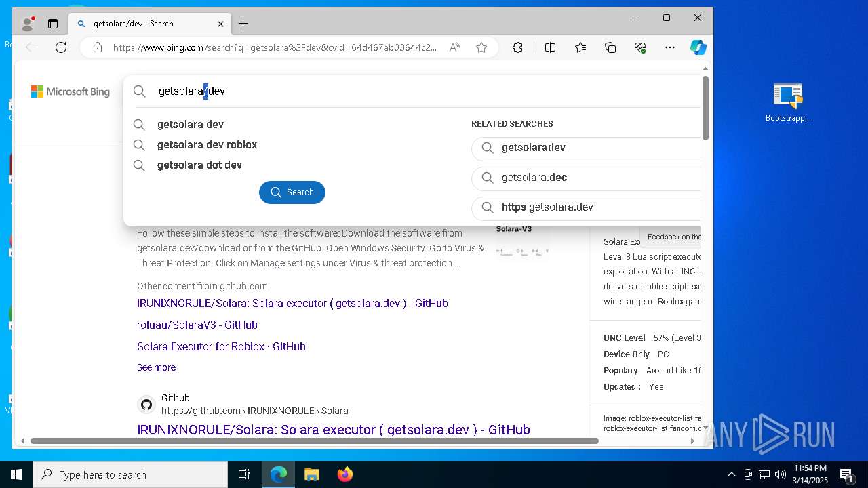868x488 pixels.
Task: Open the Edge profile icon
Action: [x=28, y=24]
